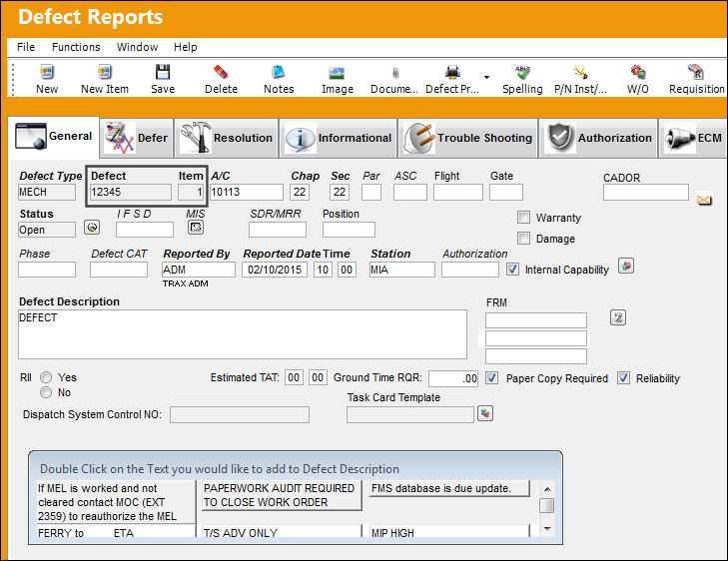
Task: Click the Sec input field
Action: [340, 192]
